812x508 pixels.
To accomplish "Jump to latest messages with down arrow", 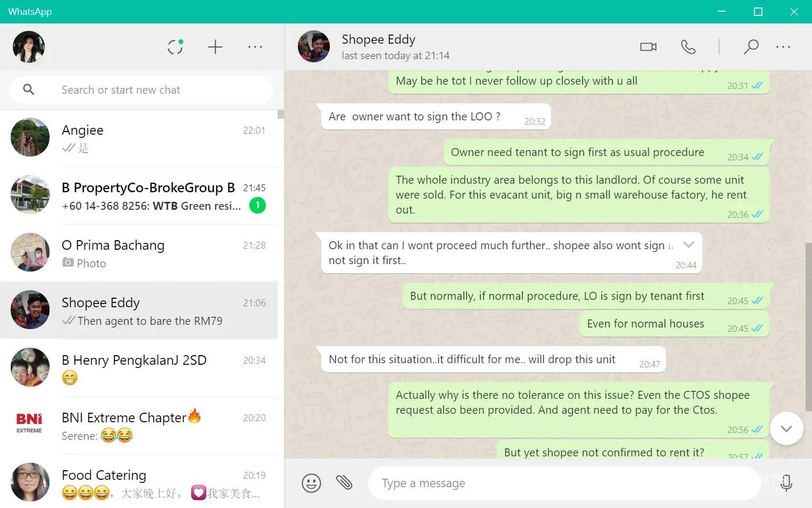I will click(786, 428).
